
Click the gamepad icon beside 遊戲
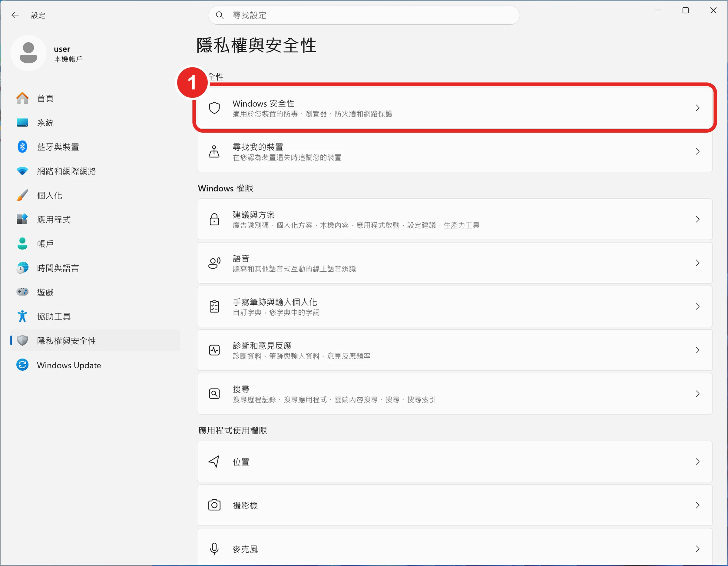tap(22, 292)
